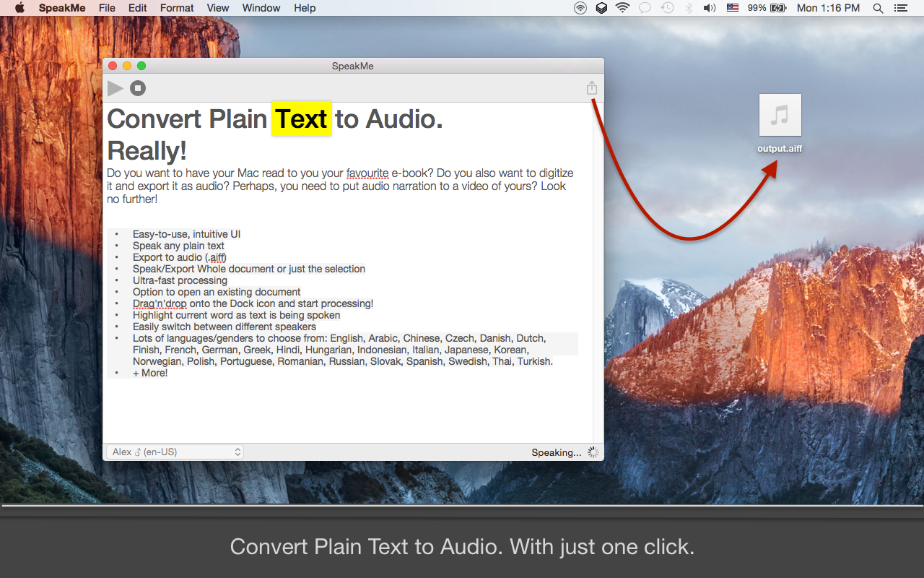Open the Window menu
This screenshot has height=578, width=924.
tap(261, 8)
